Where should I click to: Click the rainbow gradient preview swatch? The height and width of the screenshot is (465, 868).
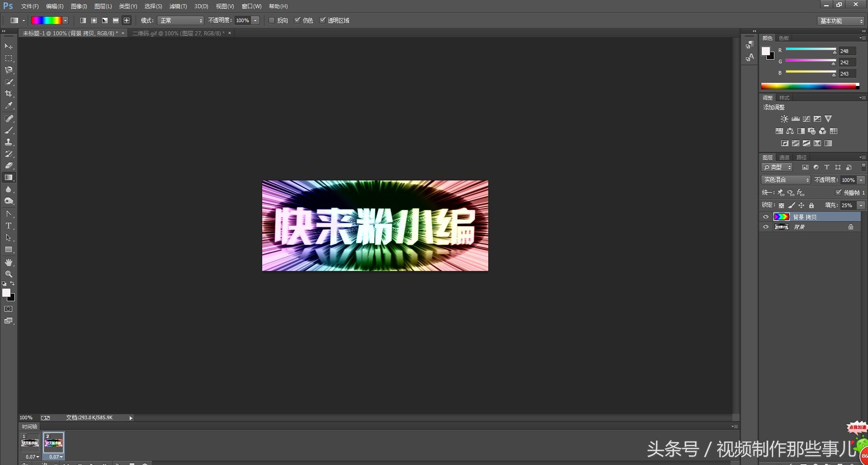point(47,20)
